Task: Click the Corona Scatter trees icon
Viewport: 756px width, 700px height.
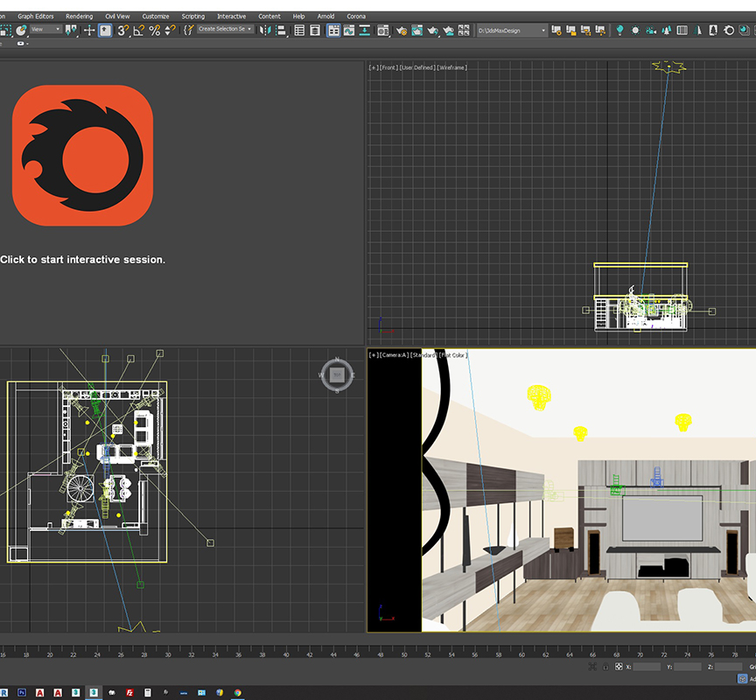Action: click(x=667, y=31)
